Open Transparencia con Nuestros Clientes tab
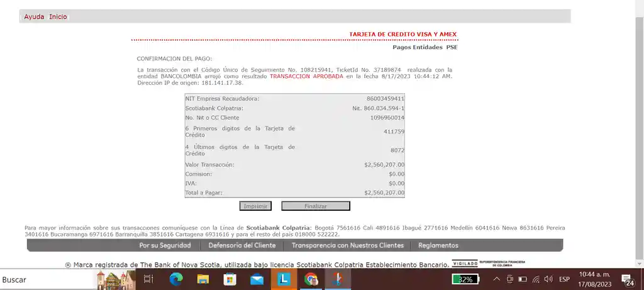 [347, 245]
